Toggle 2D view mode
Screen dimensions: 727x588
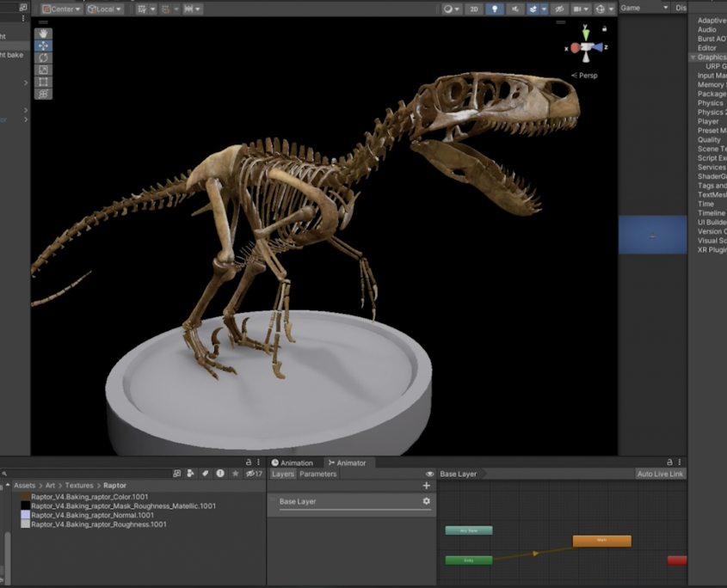pyautogui.click(x=473, y=9)
